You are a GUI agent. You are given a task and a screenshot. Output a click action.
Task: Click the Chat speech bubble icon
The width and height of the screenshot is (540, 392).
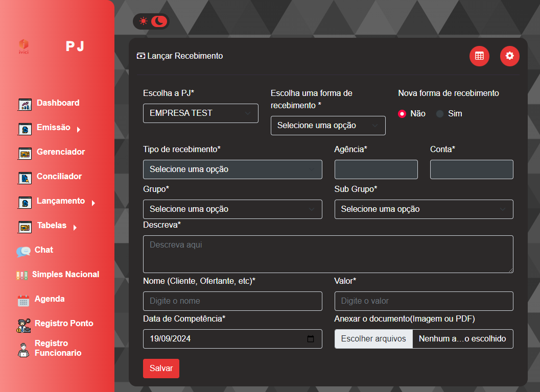coord(23,251)
